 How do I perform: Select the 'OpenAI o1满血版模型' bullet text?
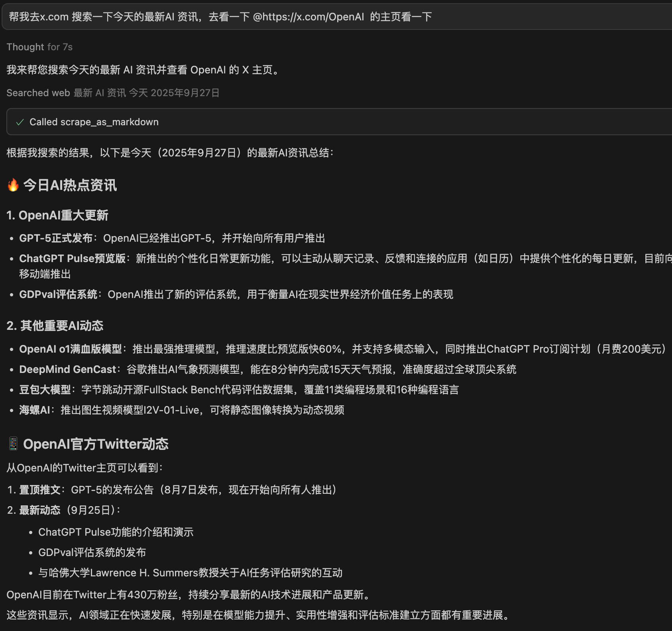tap(343, 349)
